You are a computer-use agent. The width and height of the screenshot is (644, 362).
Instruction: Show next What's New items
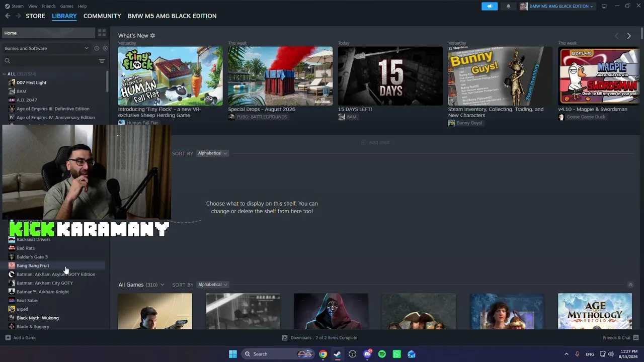click(629, 36)
